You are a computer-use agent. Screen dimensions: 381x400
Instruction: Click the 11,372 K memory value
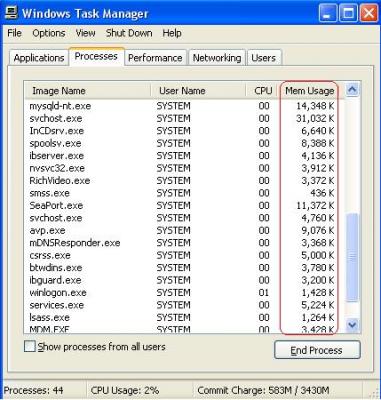[315, 205]
